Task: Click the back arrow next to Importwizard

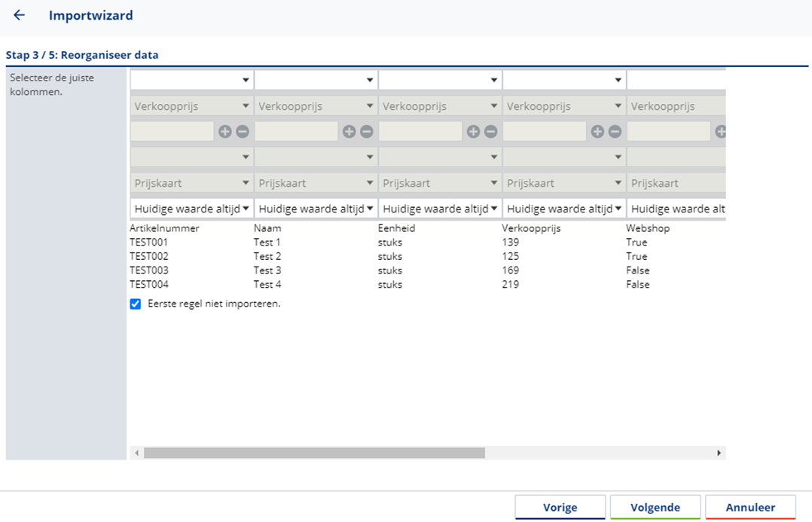Action: tap(20, 15)
